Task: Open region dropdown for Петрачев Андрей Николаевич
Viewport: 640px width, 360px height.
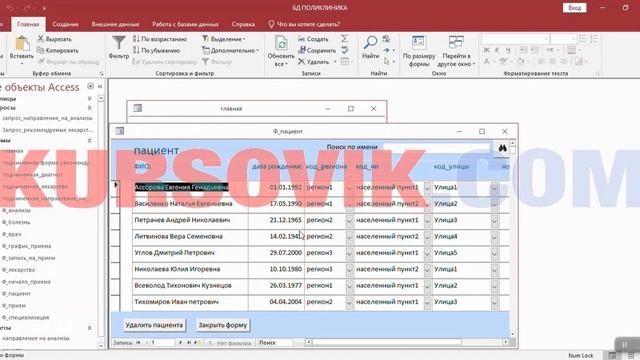Action: point(349,220)
